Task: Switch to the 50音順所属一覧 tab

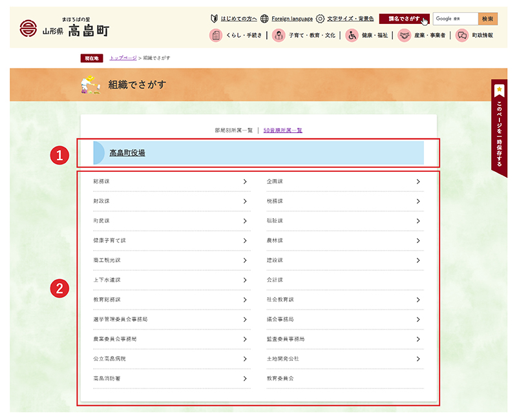Action: (x=282, y=130)
